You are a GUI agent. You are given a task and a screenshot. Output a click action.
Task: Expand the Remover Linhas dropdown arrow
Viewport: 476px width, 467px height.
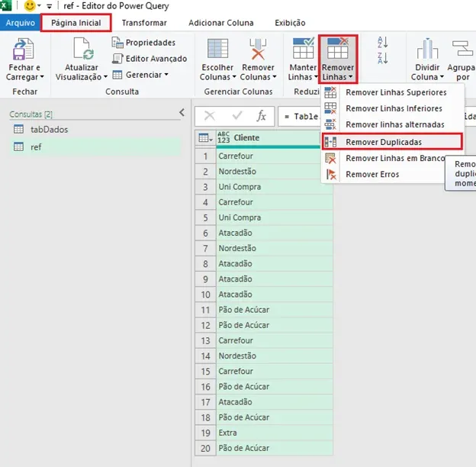[351, 77]
